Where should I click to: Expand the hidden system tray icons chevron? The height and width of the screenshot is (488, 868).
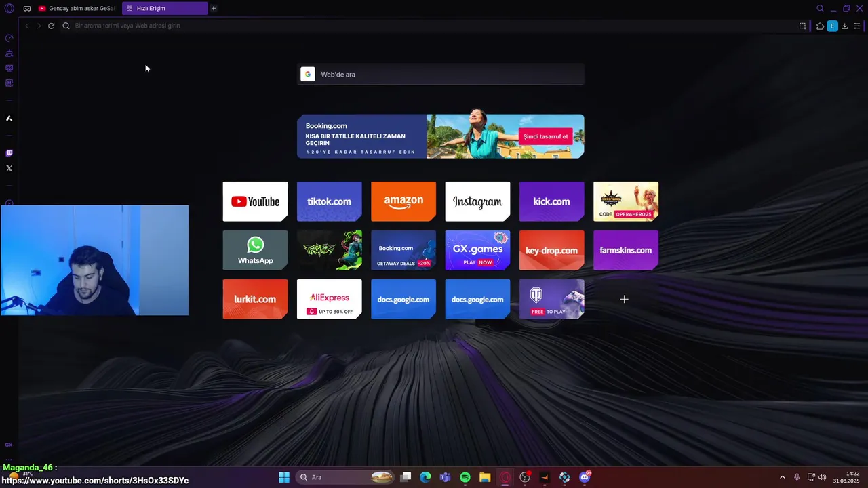(x=782, y=477)
